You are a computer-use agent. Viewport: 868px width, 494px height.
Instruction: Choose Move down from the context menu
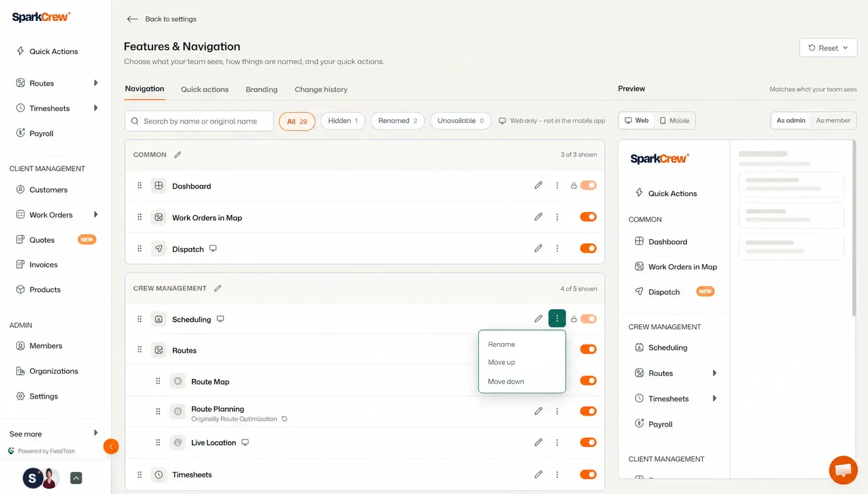pyautogui.click(x=506, y=381)
